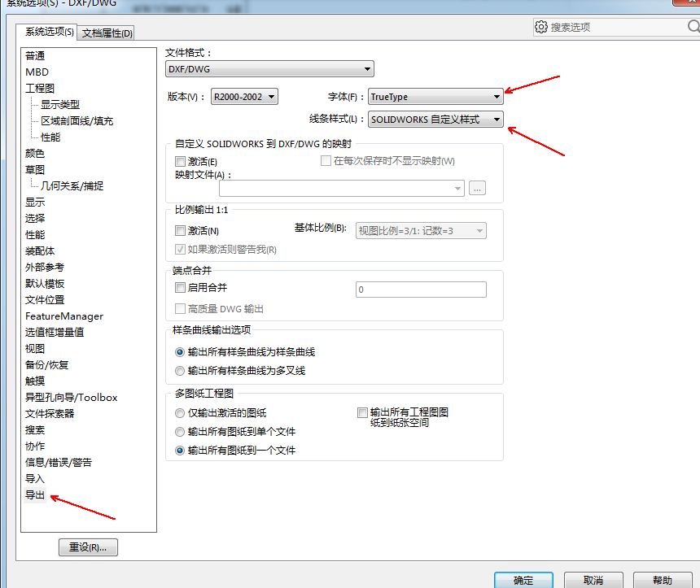Click 重设(R)... button
Image resolution: width=700 pixels, height=588 pixels.
88,547
